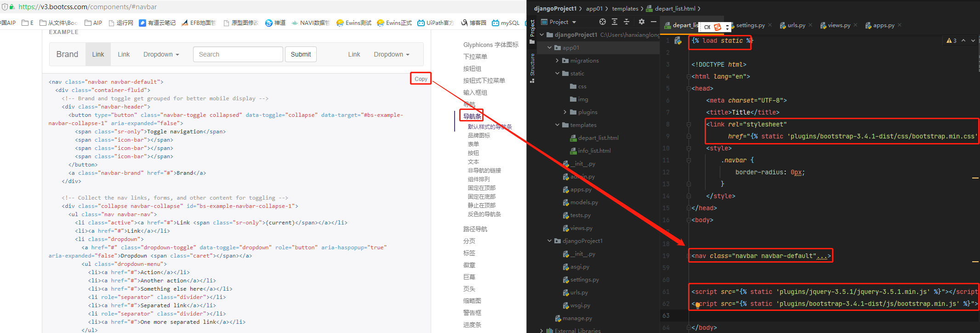Image resolution: width=980 pixels, height=333 pixels.
Task: Go to previous highlighted error arrow
Action: pos(963,40)
